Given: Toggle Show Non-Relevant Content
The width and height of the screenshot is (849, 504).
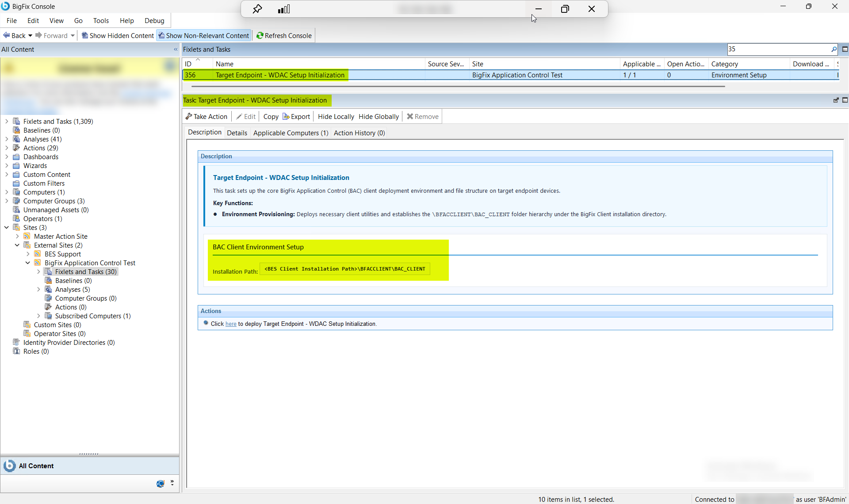Looking at the screenshot, I should tap(204, 35).
